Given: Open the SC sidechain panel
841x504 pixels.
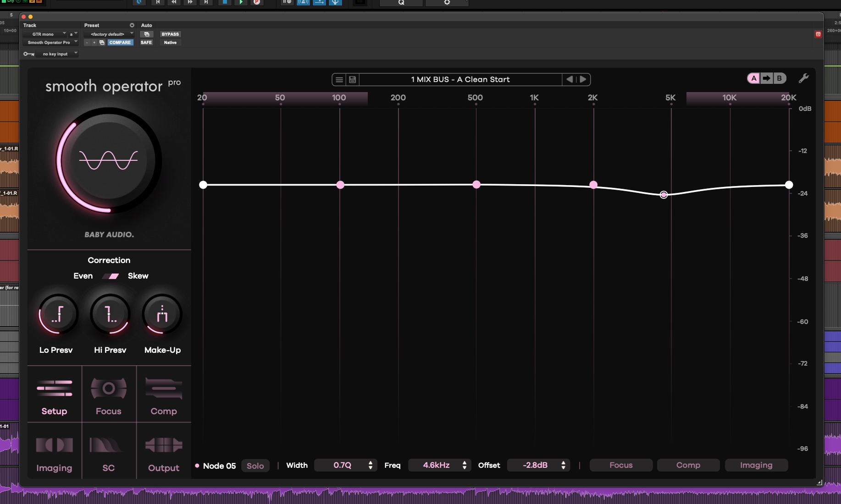Looking at the screenshot, I should click(109, 451).
